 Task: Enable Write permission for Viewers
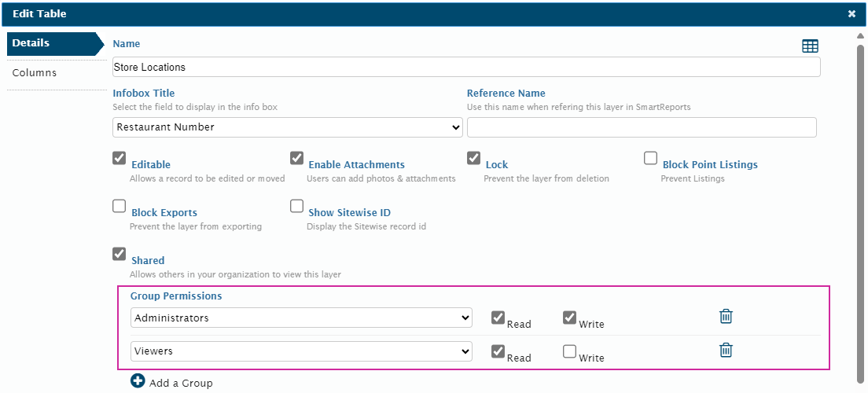point(569,351)
